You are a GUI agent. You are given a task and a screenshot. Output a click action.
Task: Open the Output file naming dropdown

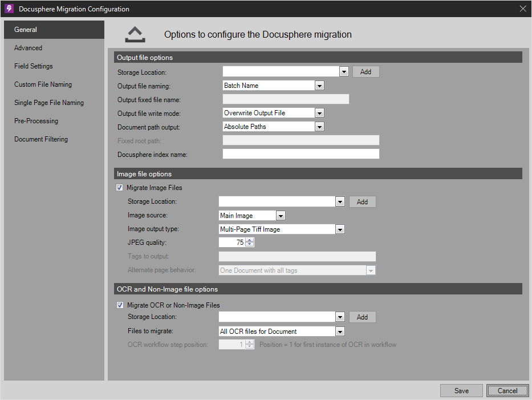[x=319, y=86]
